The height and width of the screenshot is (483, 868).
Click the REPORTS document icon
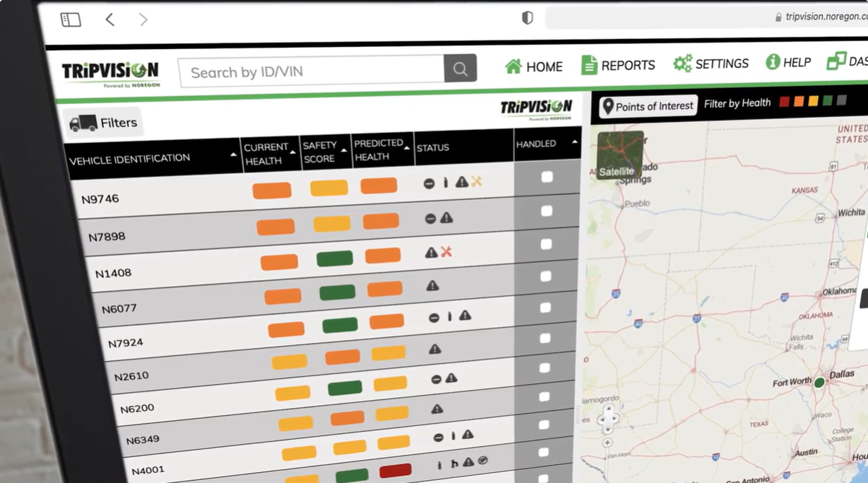[589, 65]
